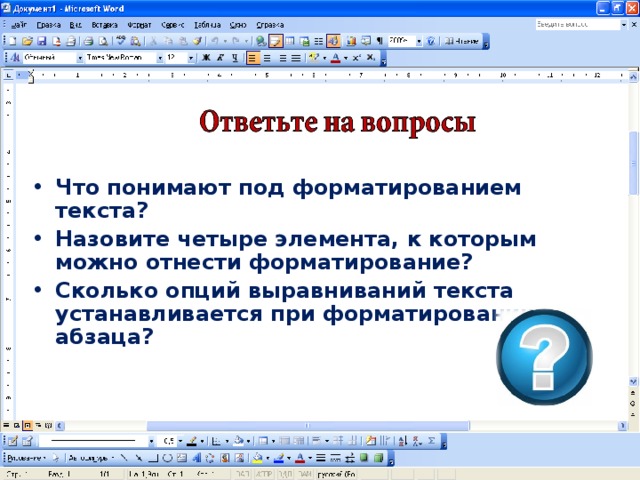
Task: Click the Sort Ascending icon
Action: point(402,441)
